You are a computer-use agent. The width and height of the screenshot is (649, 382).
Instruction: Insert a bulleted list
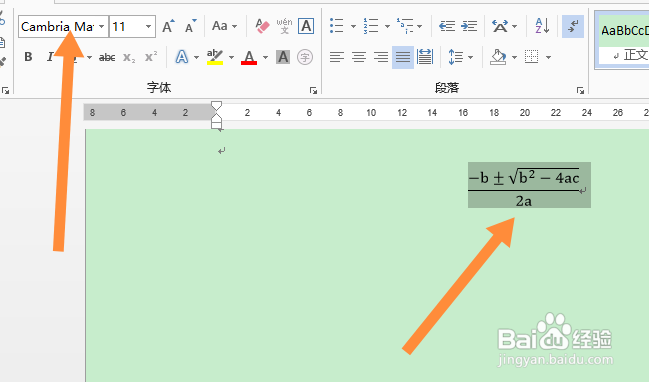[x=337, y=26]
